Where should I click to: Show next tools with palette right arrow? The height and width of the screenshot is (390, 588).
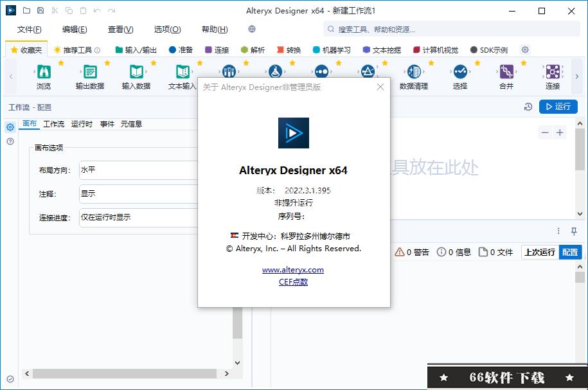(576, 76)
